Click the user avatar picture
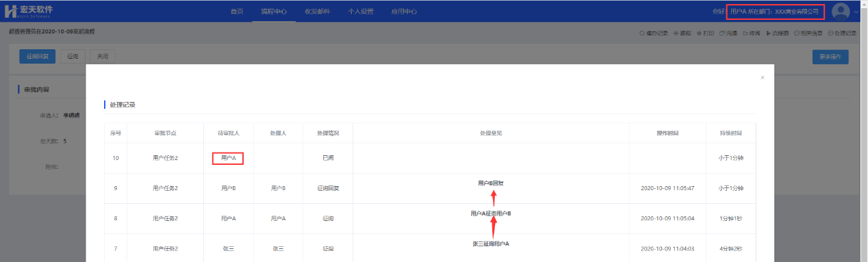This screenshot has width=868, height=262. point(841,12)
